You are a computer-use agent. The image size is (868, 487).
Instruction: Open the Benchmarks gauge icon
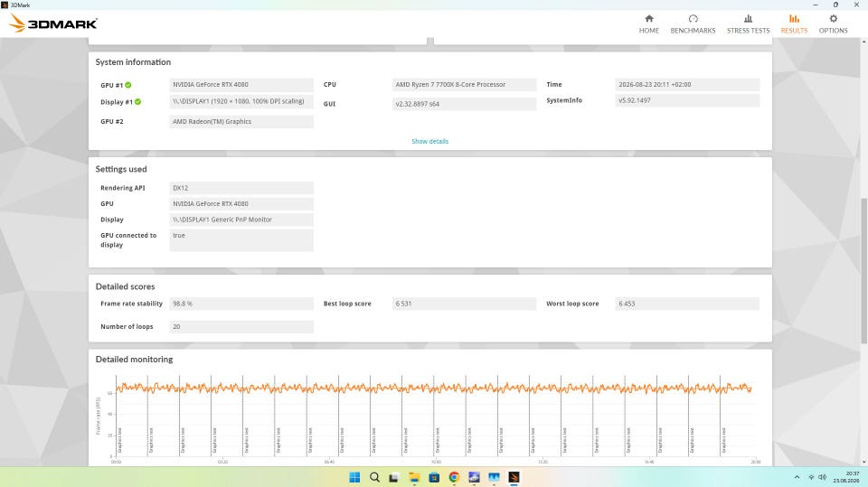693,19
